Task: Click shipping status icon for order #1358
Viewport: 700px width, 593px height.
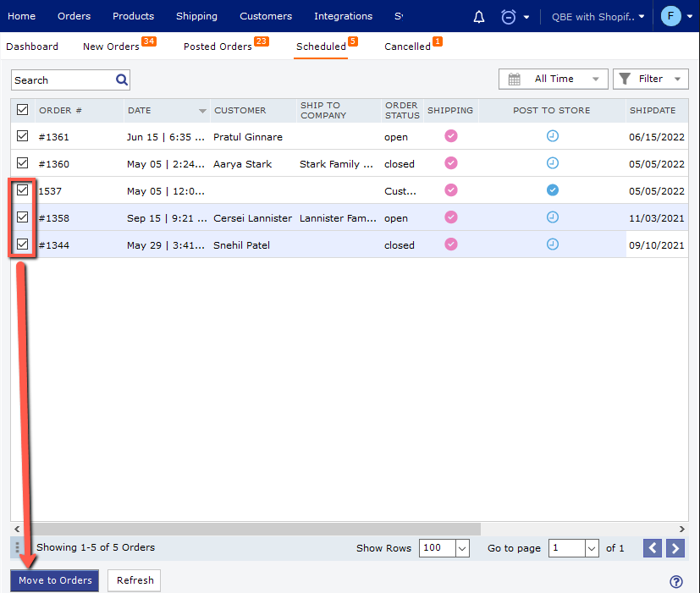Action: pyautogui.click(x=451, y=217)
